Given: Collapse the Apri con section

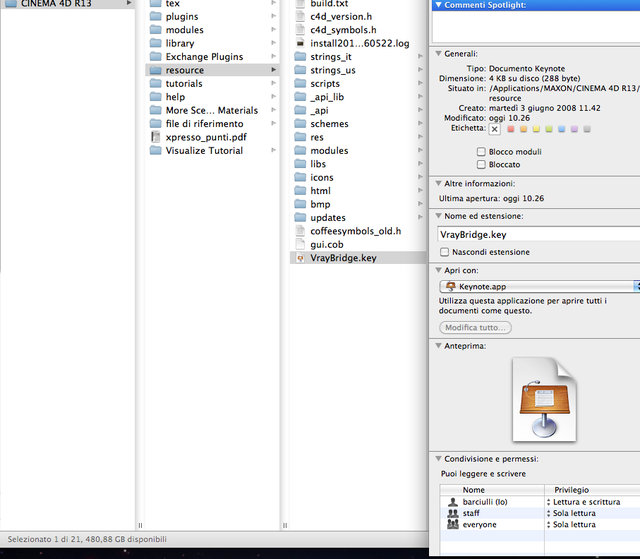Looking at the screenshot, I should (x=439, y=270).
